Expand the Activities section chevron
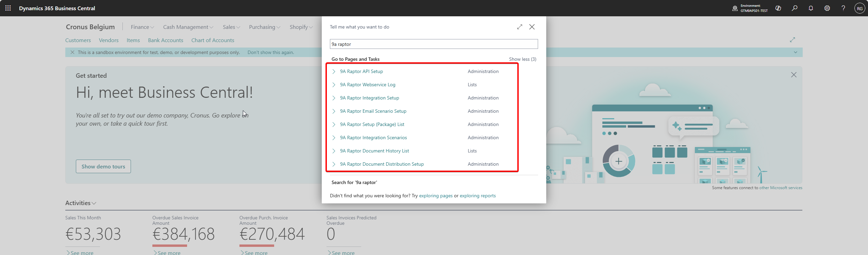868x255 pixels. (94, 203)
